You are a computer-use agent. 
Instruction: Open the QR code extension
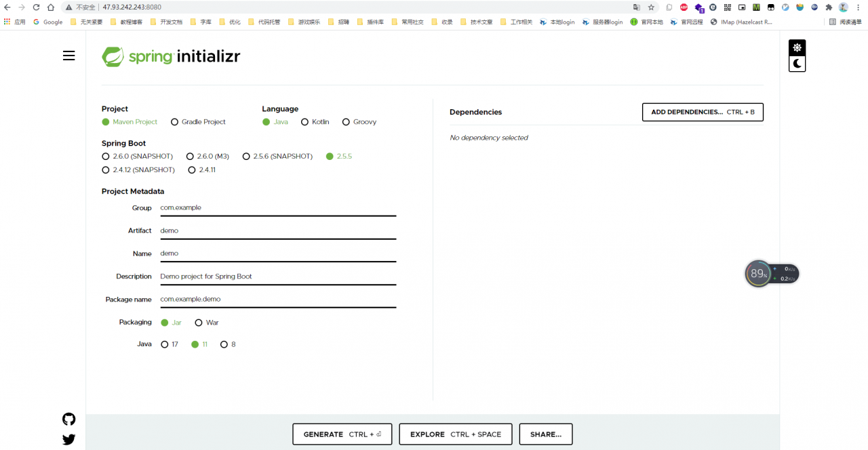click(727, 7)
